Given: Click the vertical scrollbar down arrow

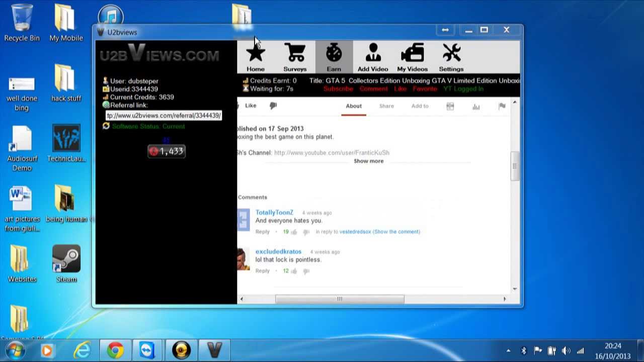Looking at the screenshot, I should [x=514, y=289].
